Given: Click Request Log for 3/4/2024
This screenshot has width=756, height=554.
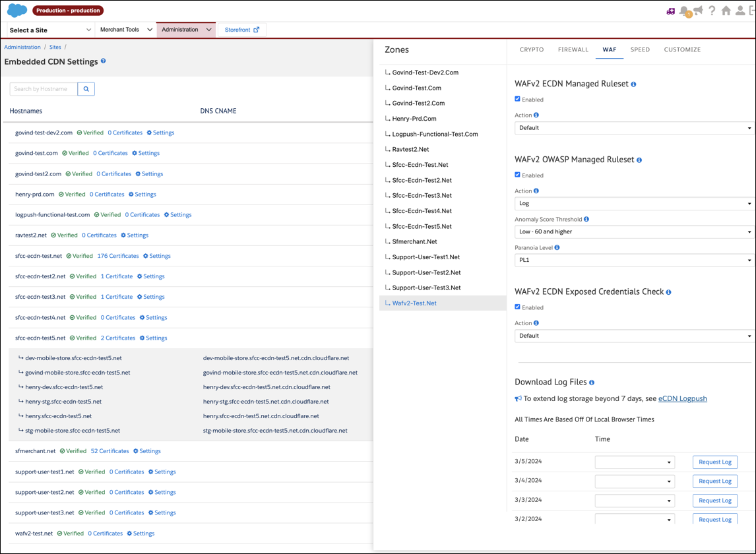Looking at the screenshot, I should [715, 481].
